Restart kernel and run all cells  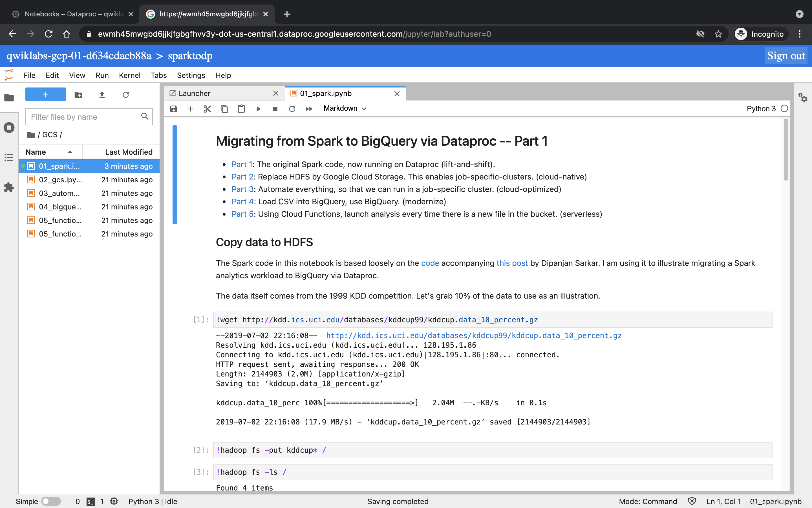309,109
